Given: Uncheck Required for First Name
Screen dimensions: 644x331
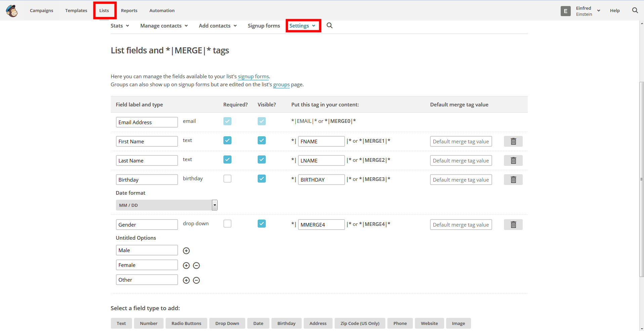Looking at the screenshot, I should click(227, 140).
